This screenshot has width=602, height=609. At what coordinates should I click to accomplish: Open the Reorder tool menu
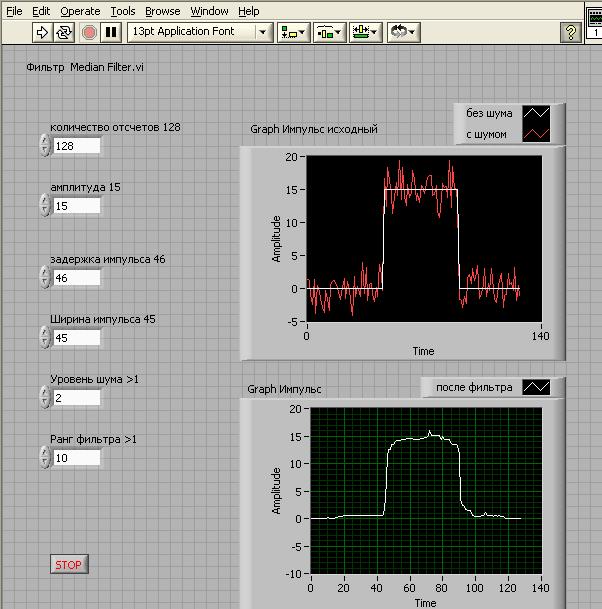coord(402,32)
